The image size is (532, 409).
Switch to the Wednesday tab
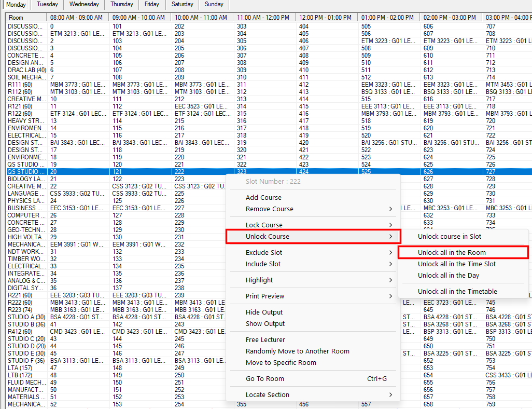(x=84, y=5)
